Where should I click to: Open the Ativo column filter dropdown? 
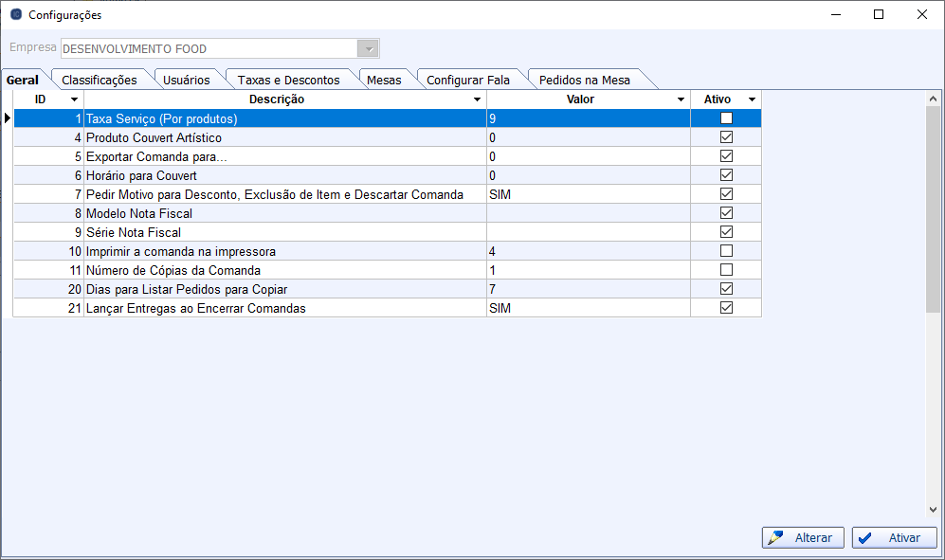click(752, 99)
